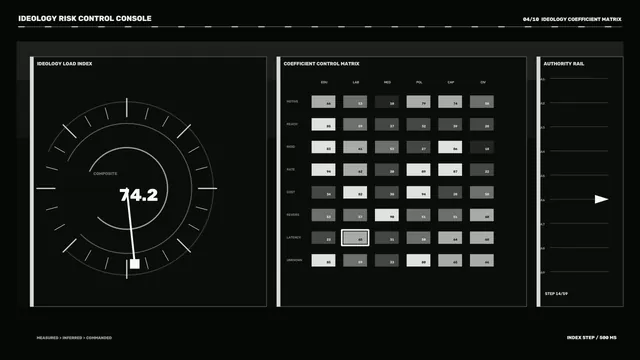Pick the MOTIVE row CIV column cell
Screen dimensions: 640x360
tap(482, 102)
